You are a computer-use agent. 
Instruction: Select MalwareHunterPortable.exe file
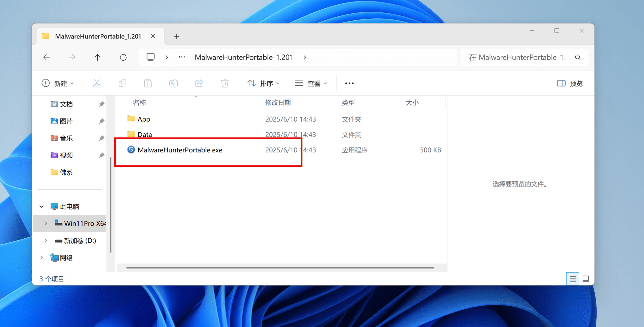click(180, 150)
